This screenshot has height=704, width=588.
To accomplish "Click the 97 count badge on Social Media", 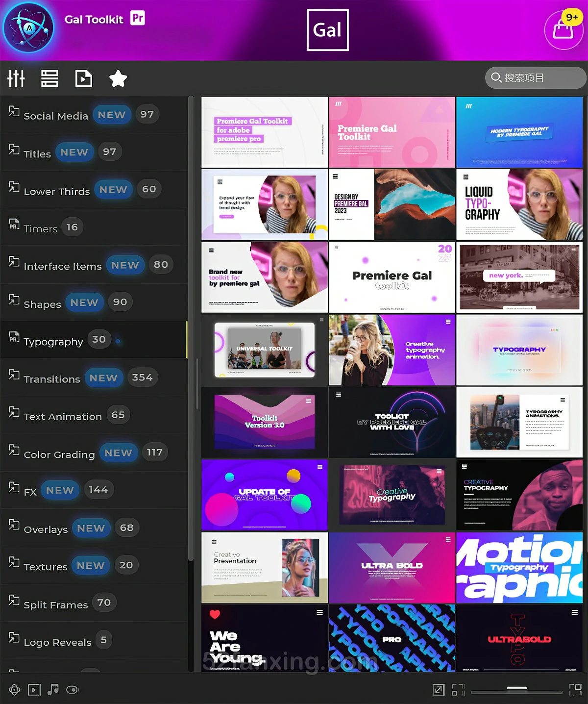I will (147, 114).
